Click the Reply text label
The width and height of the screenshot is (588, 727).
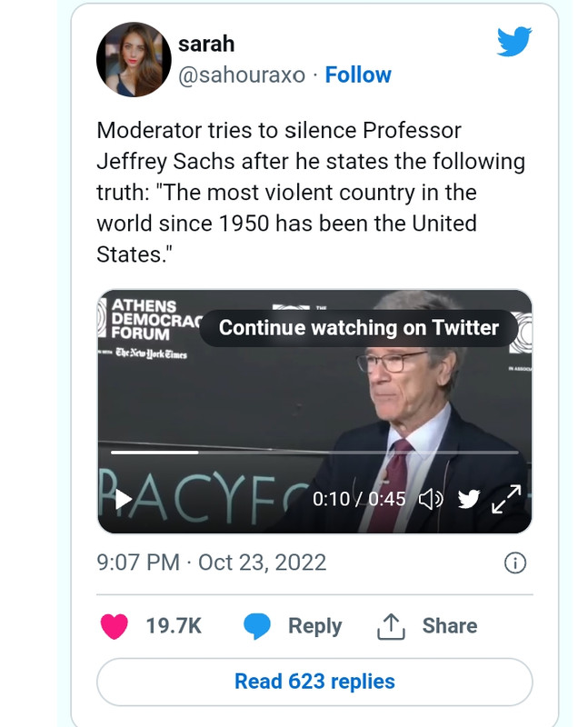pos(314,626)
